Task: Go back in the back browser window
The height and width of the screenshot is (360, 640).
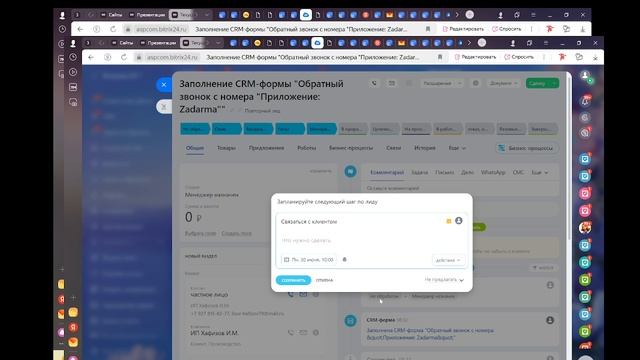Action: (x=80, y=29)
